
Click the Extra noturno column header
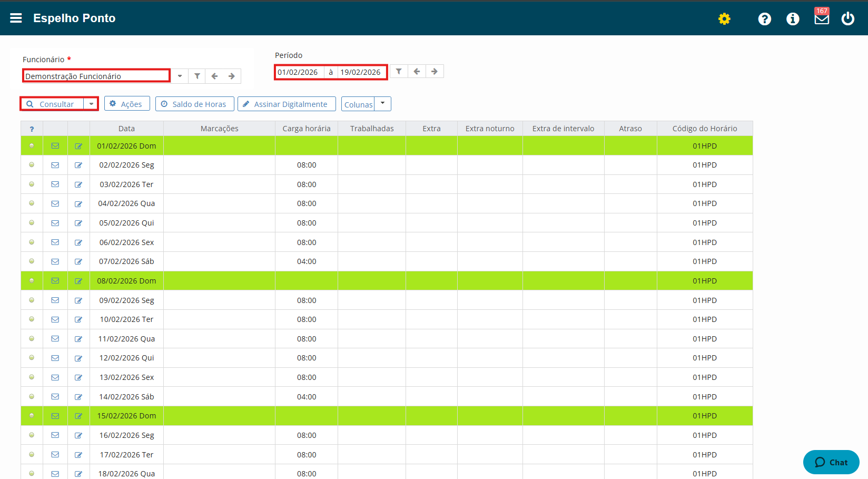[x=490, y=129]
